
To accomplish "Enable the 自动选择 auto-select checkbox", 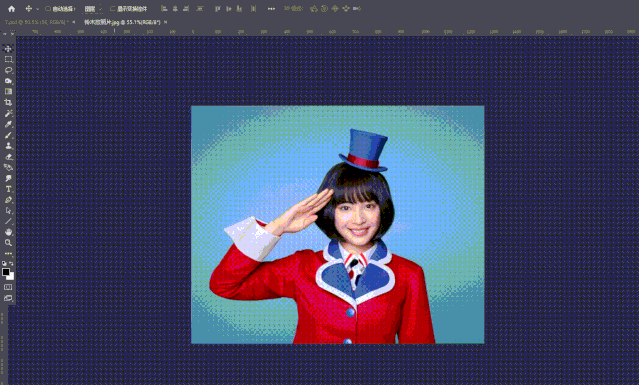I will tap(48, 9).
